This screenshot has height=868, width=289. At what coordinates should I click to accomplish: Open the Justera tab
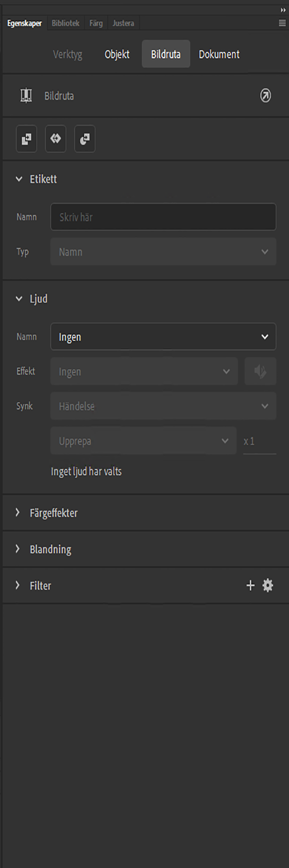(123, 23)
